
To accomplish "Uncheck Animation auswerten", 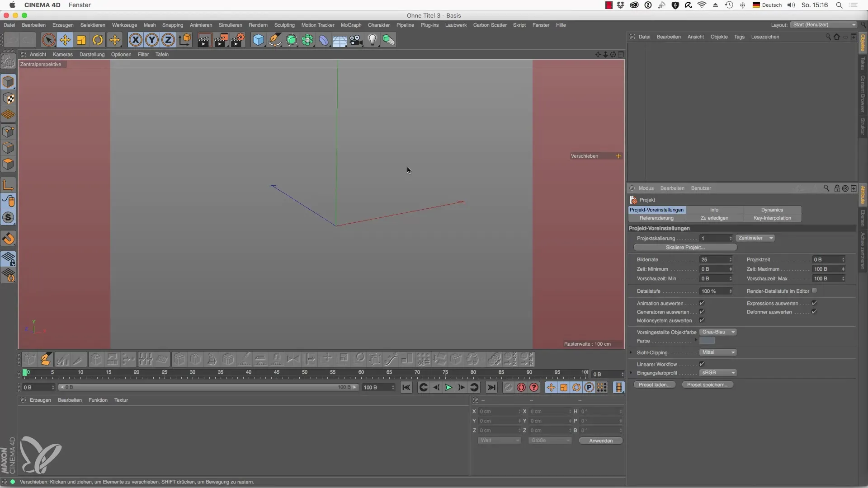I will tap(702, 303).
